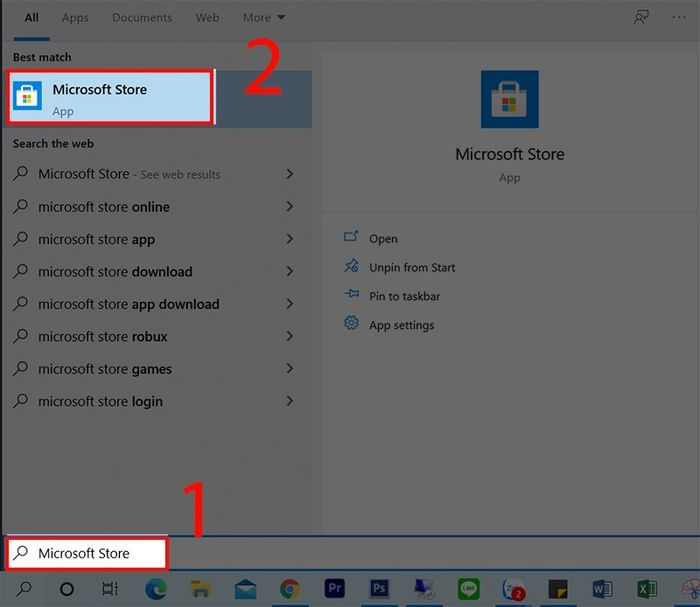Expand the Microsoft Store web results arrow
This screenshot has height=607, width=700.
[x=290, y=174]
